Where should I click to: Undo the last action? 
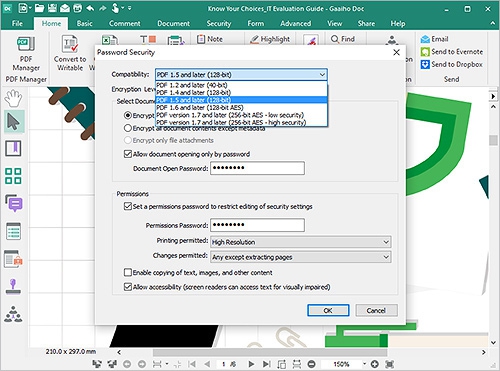tap(90, 8)
